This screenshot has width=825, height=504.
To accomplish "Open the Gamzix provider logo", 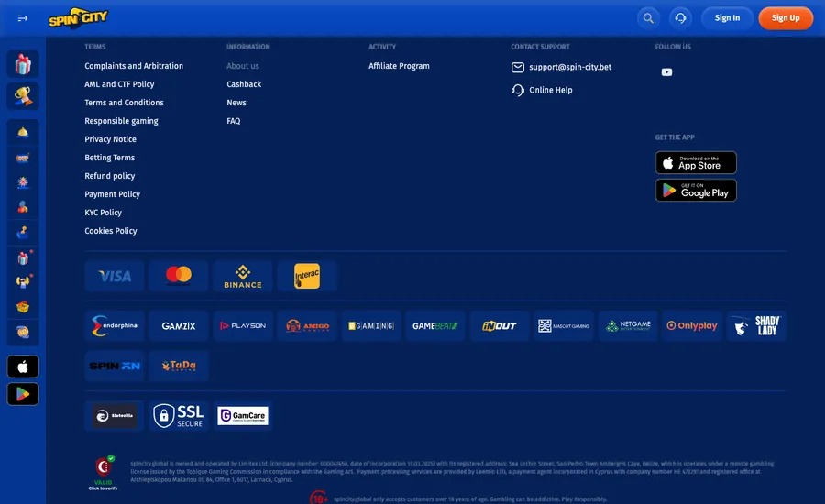I will click(x=179, y=326).
